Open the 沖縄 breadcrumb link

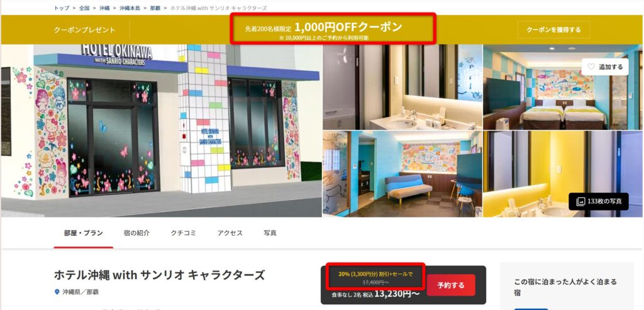104,8
